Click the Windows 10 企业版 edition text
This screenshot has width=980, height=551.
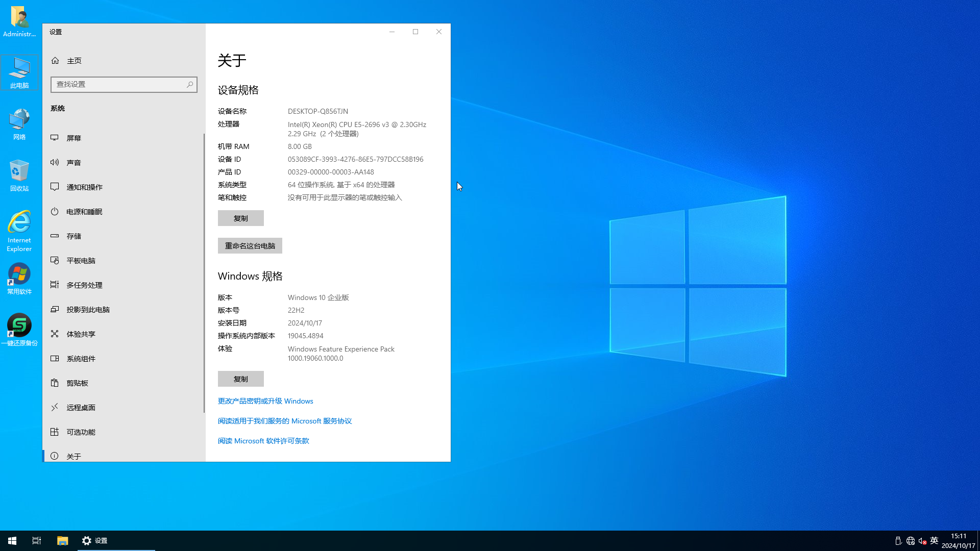[318, 297]
